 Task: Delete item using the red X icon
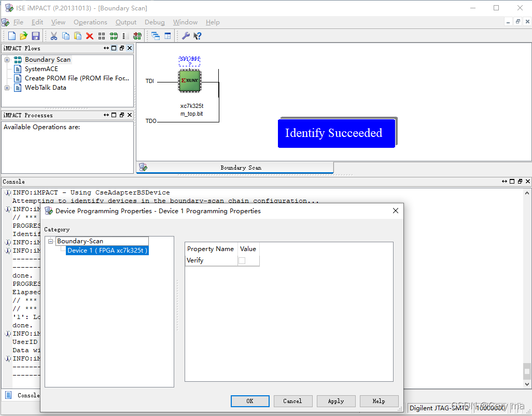(90, 36)
